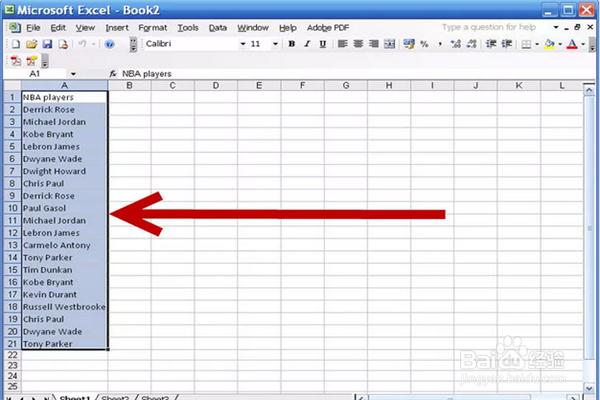
Task: Click Excel workbook icon beside File menu
Action: [15, 28]
